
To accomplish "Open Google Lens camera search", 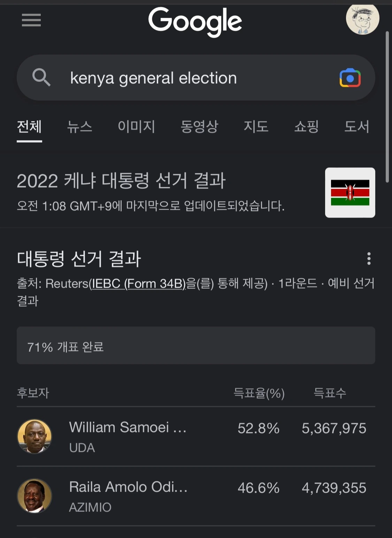I will 350,78.
